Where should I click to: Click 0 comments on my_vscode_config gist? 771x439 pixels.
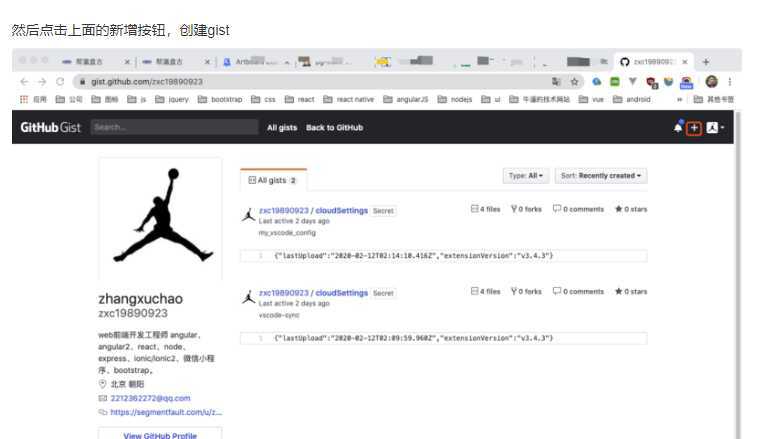point(578,209)
